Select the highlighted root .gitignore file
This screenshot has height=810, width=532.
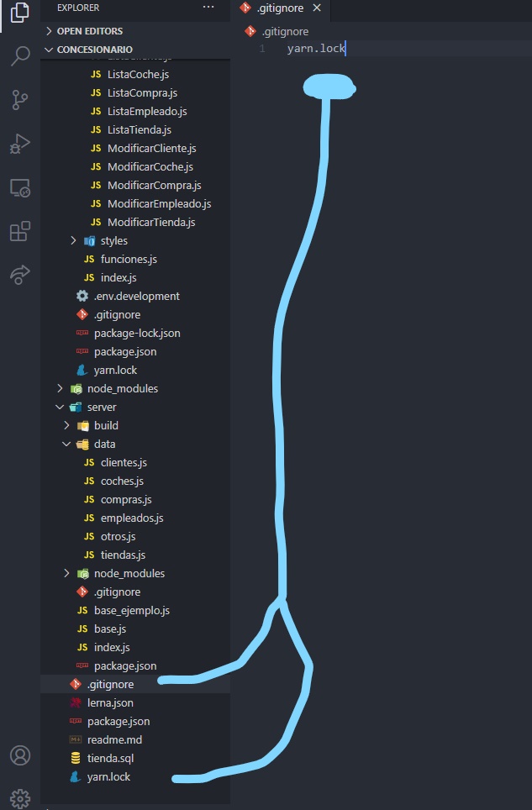(x=135, y=685)
